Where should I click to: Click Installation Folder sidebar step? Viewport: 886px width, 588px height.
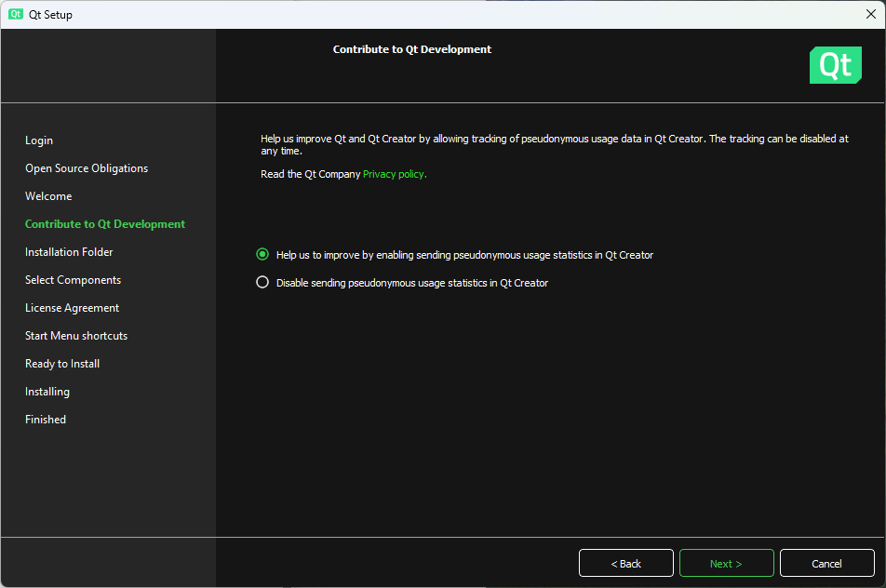69,252
